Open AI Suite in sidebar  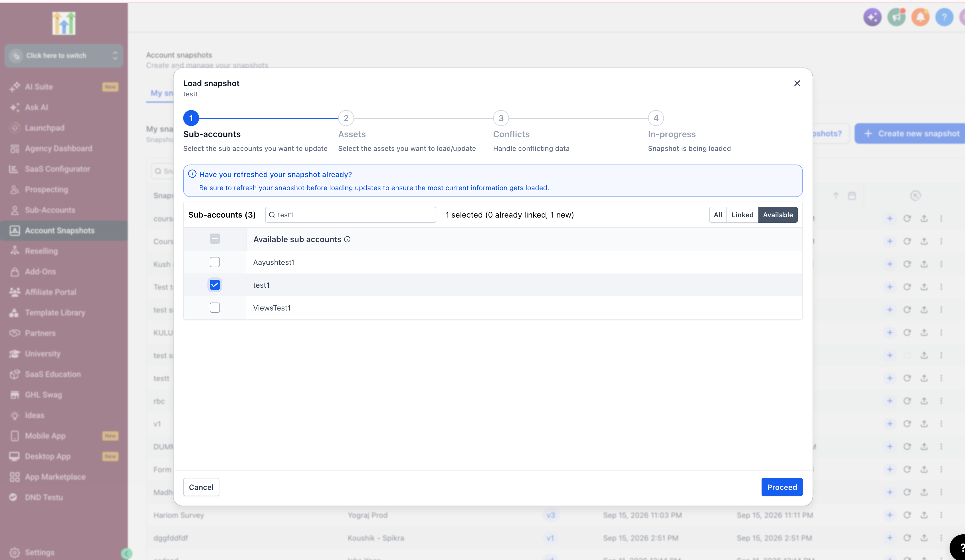click(64, 87)
